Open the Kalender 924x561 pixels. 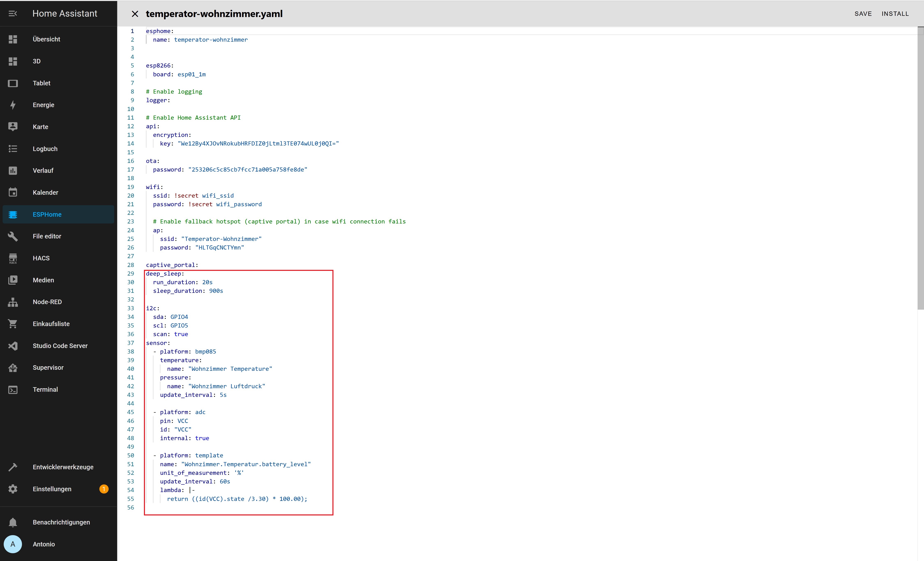(x=45, y=192)
